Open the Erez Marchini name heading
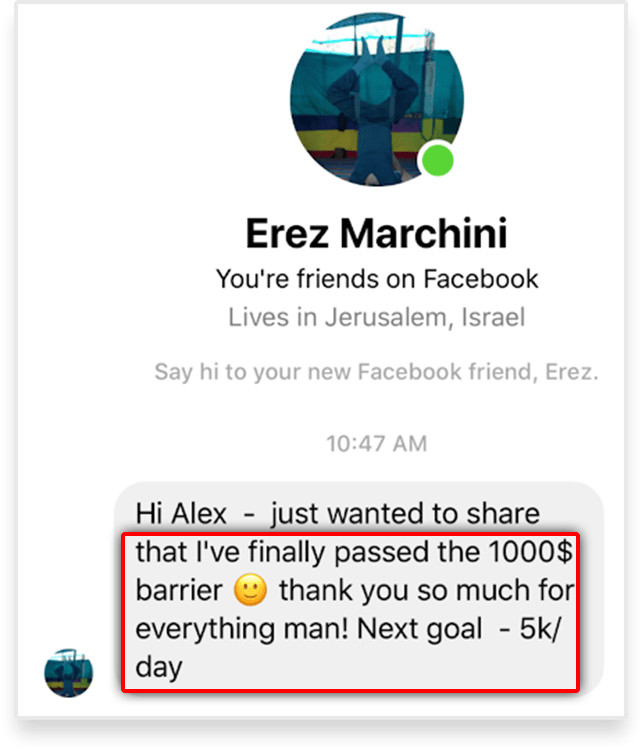The width and height of the screenshot is (642, 750). pyautogui.click(x=376, y=234)
